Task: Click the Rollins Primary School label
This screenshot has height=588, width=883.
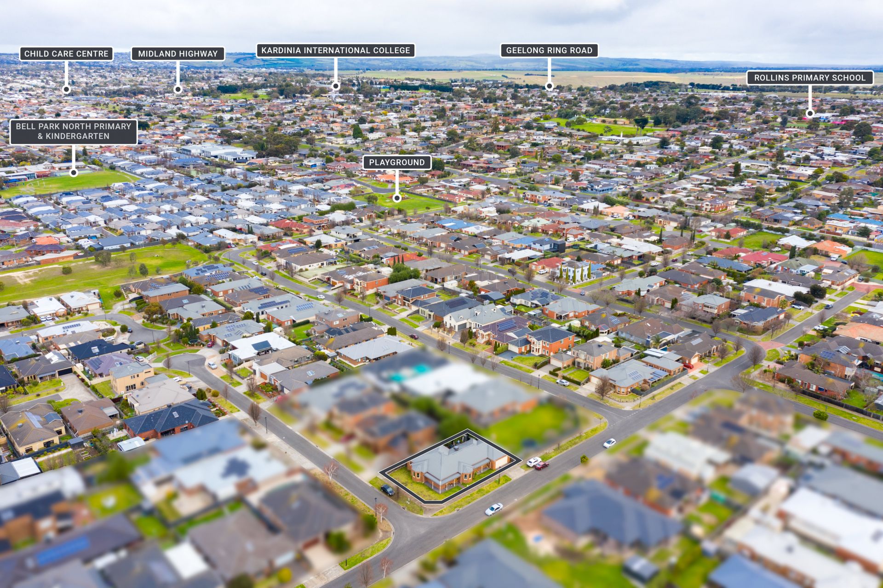Action: (810, 78)
